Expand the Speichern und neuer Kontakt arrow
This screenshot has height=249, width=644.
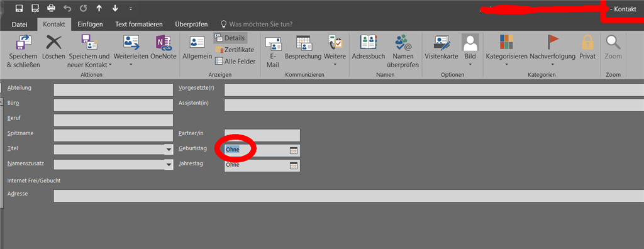click(x=110, y=65)
